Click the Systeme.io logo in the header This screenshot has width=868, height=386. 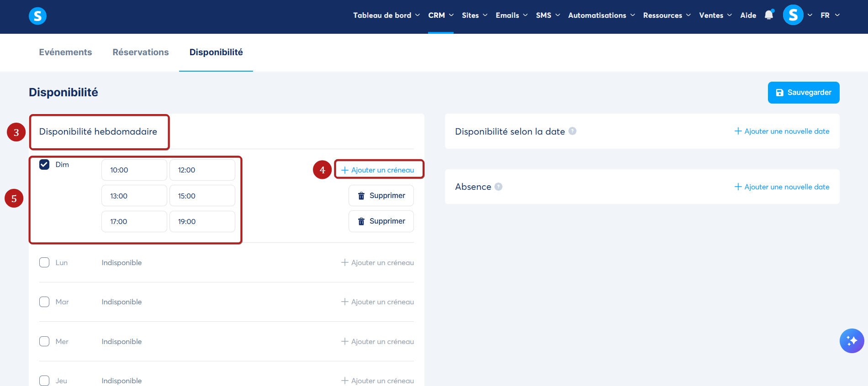click(37, 16)
